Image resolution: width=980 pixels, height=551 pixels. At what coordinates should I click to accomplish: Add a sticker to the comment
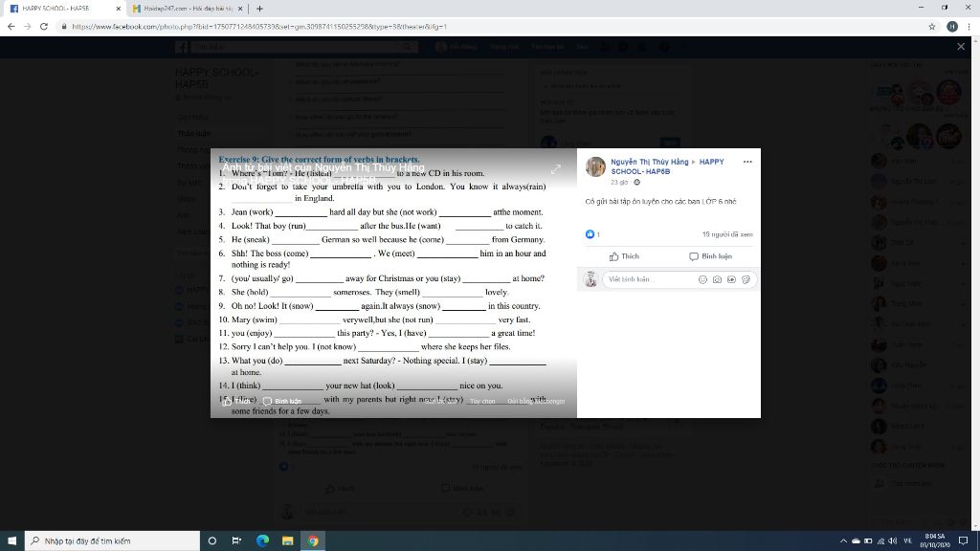[x=746, y=279]
